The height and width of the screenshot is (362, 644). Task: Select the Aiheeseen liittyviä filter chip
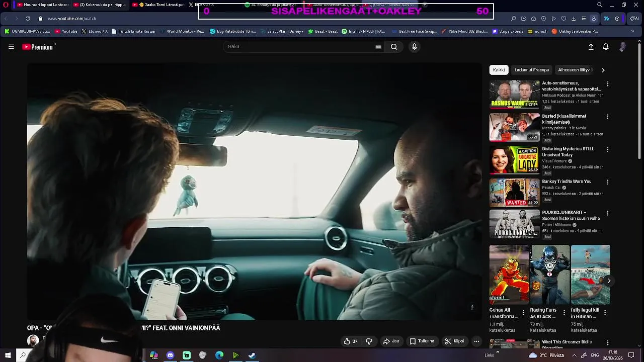[x=575, y=70]
